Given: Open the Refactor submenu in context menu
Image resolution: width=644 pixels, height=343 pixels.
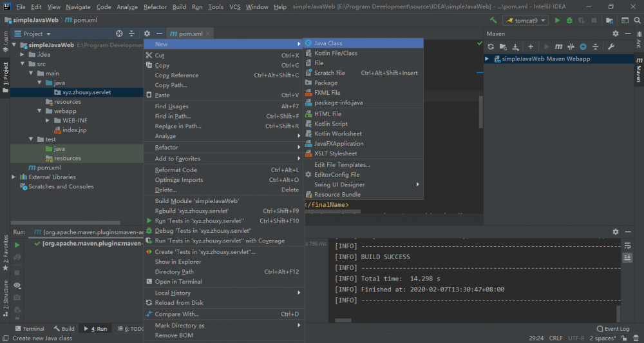Looking at the screenshot, I should click(x=224, y=147).
